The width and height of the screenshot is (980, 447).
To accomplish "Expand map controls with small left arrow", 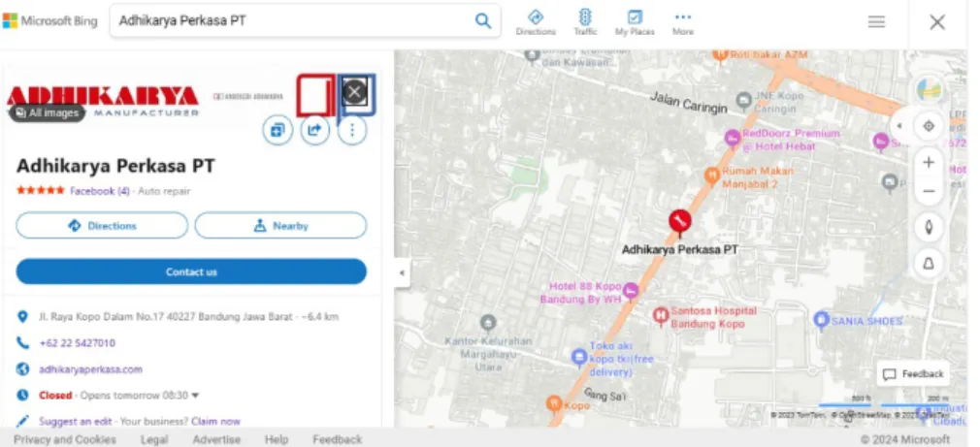I will coord(899,126).
